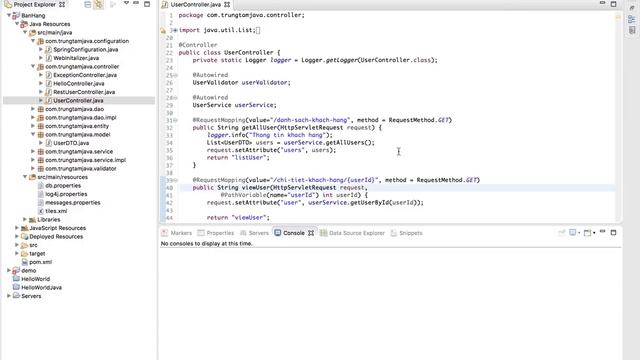Select com.trungtamjava.service.impl package
Image resolution: width=640 pixels, height=360 pixels.
pos(85,160)
